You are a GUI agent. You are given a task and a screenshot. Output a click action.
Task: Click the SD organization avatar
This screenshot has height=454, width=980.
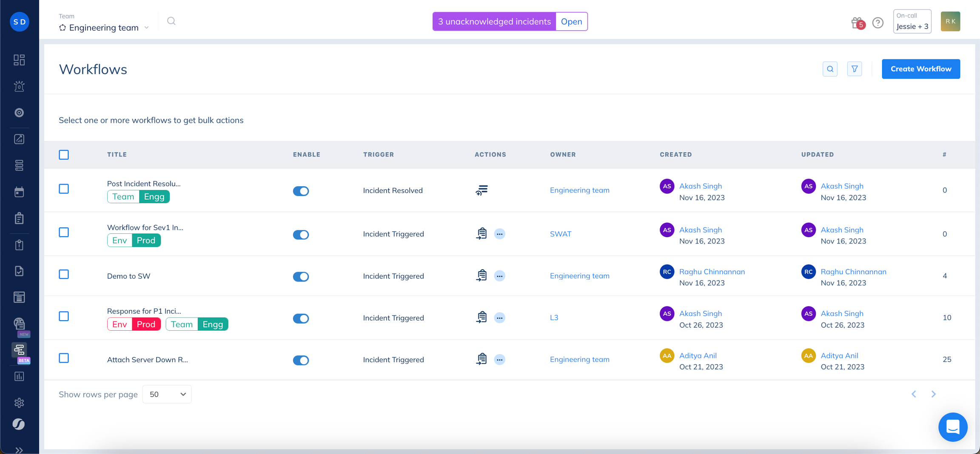[20, 22]
